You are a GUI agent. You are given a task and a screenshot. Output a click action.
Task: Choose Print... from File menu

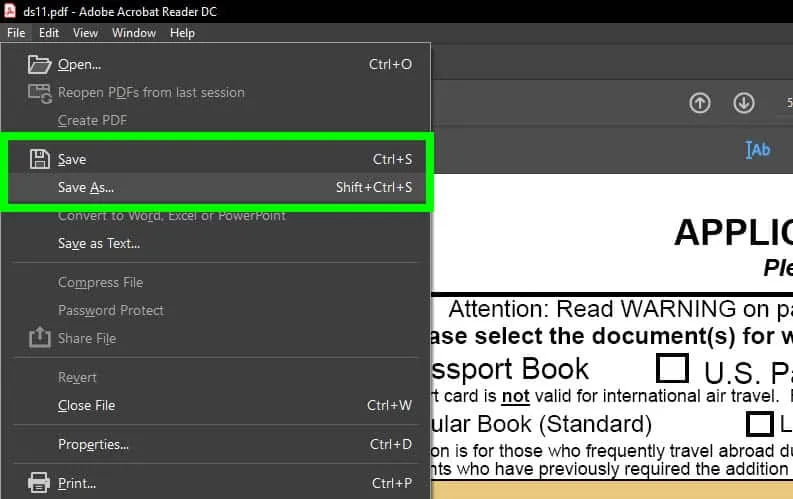pos(216,483)
